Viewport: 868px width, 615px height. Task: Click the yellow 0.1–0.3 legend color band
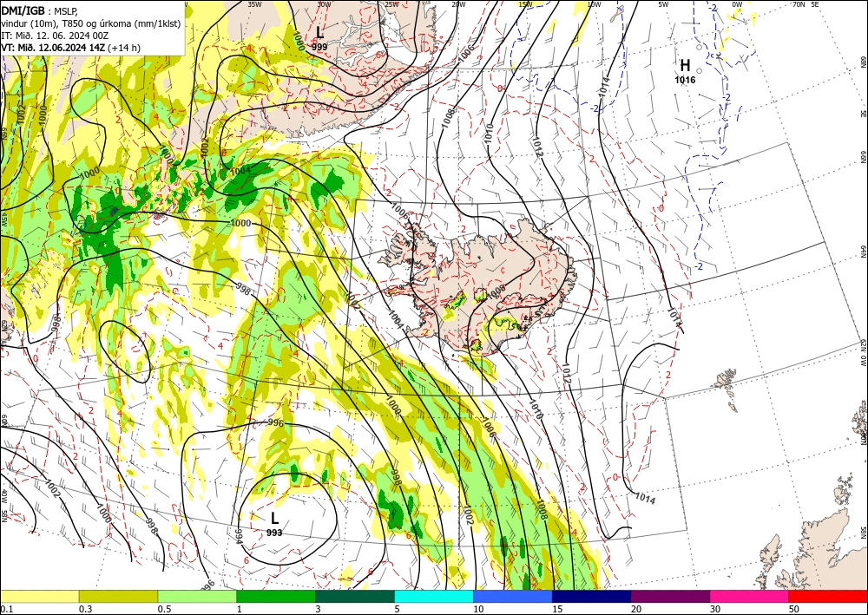tap(39, 596)
